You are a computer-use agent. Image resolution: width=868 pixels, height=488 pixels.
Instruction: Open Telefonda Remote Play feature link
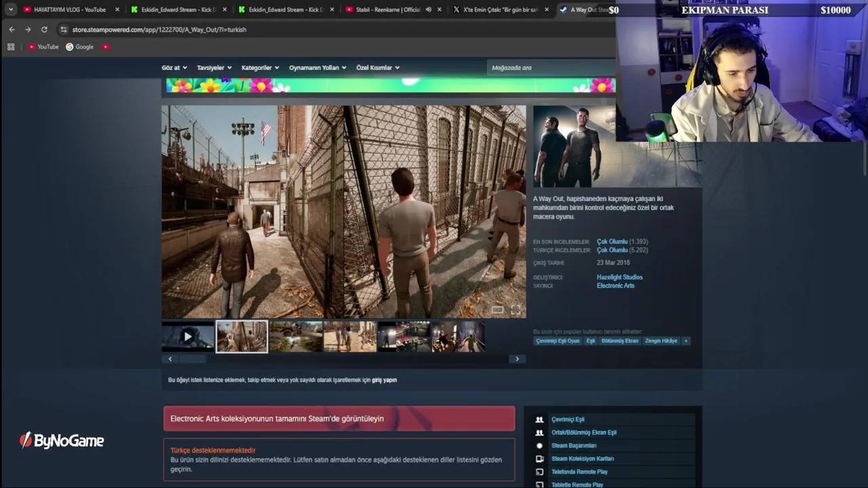click(579, 472)
